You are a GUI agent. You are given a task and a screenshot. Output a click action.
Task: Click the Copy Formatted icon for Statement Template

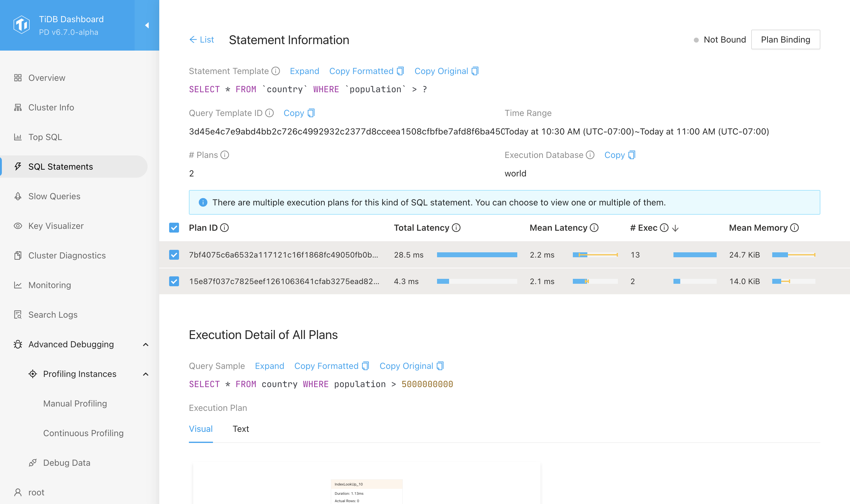[x=401, y=71]
